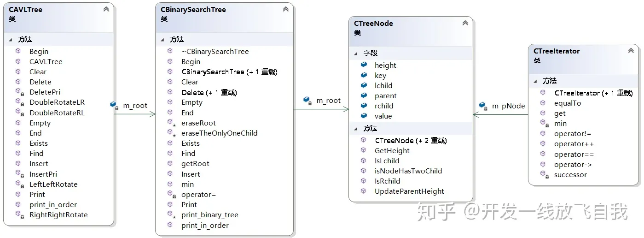Screen dimensions: 644x238
Task: Click method icon beside GetHeight
Action: (364, 150)
